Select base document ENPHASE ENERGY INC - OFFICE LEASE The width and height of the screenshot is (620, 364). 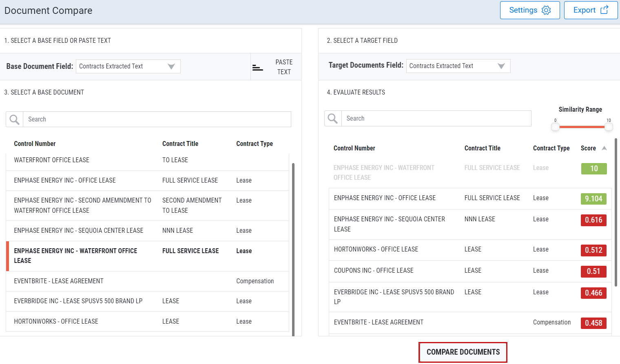pyautogui.click(x=147, y=181)
